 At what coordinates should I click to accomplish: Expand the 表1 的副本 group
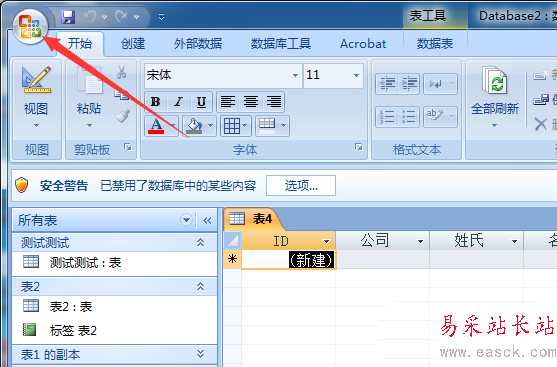click(201, 353)
